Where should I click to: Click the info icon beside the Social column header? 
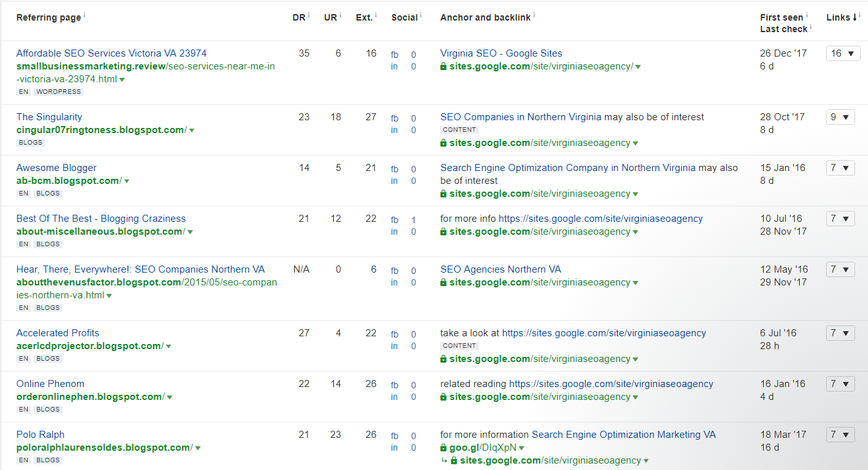(x=421, y=15)
